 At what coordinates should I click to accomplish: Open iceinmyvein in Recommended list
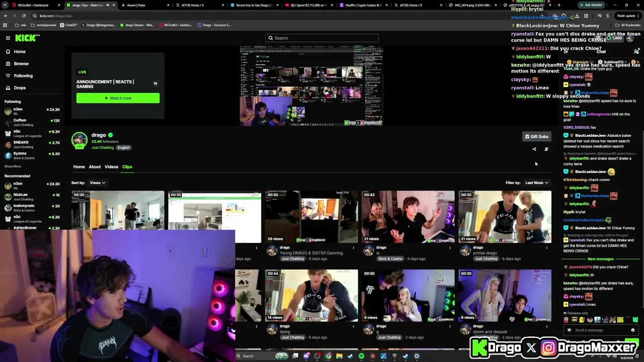point(32,208)
